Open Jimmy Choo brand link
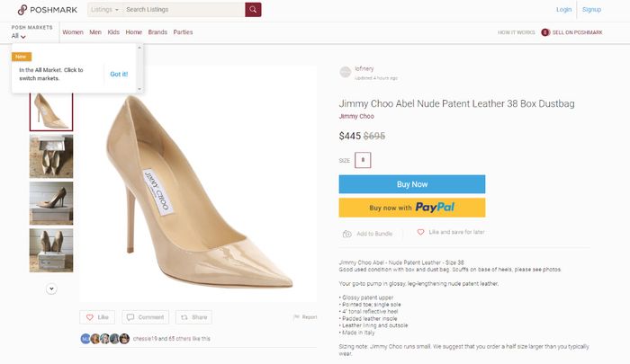 (356, 116)
